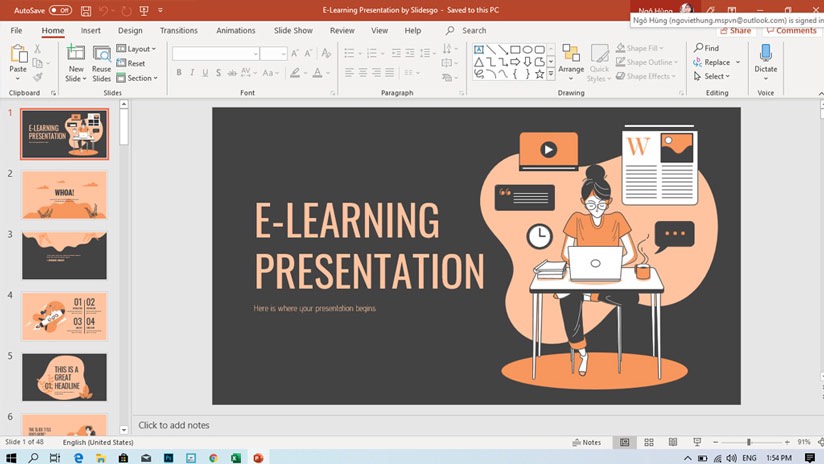Viewport: 824px width, 464px height.
Task: Click the Decrease List Level indent icon
Action: pos(396,53)
